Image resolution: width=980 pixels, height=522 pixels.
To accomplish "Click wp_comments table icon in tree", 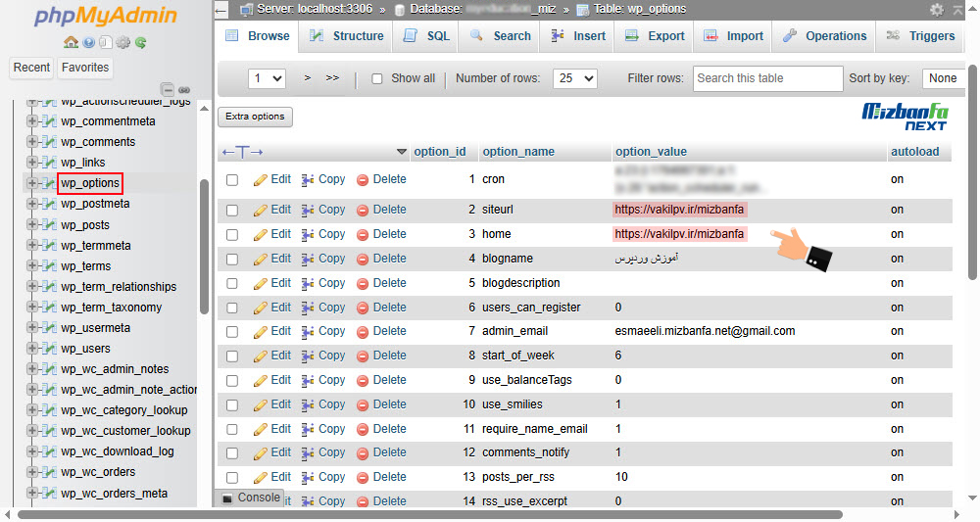I will pos(50,142).
